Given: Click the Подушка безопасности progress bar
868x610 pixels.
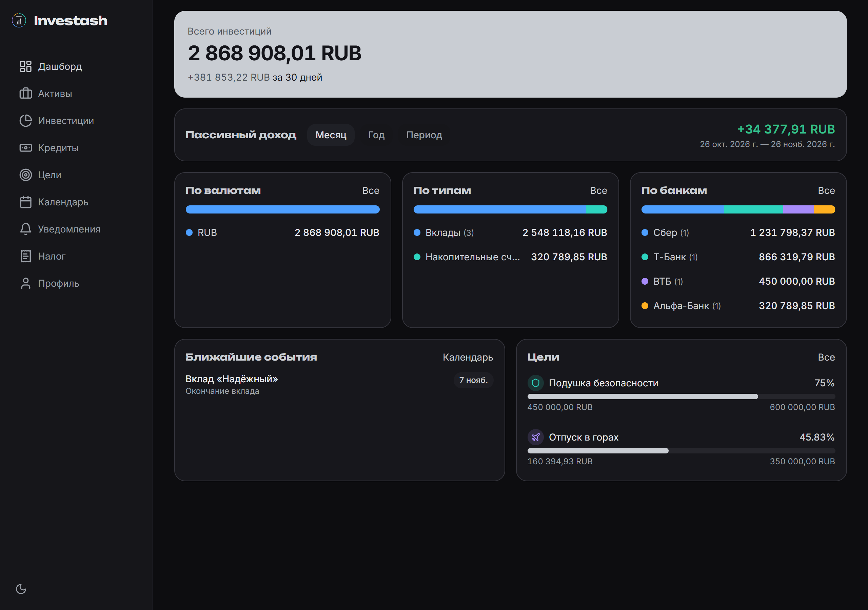Looking at the screenshot, I should pos(681,396).
